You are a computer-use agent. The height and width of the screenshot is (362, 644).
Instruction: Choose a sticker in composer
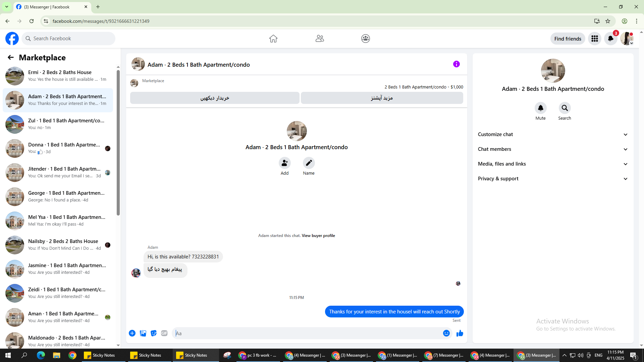(154, 333)
